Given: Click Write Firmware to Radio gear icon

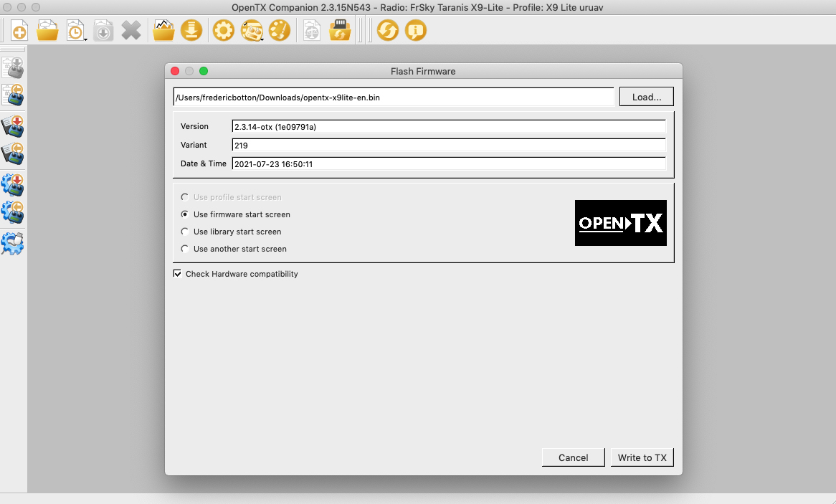Looking at the screenshot, I should (13, 185).
